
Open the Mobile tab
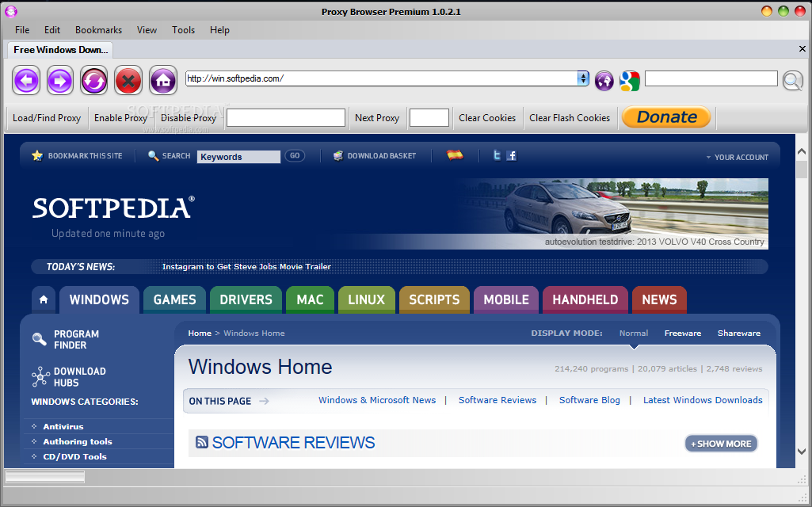tap(506, 300)
